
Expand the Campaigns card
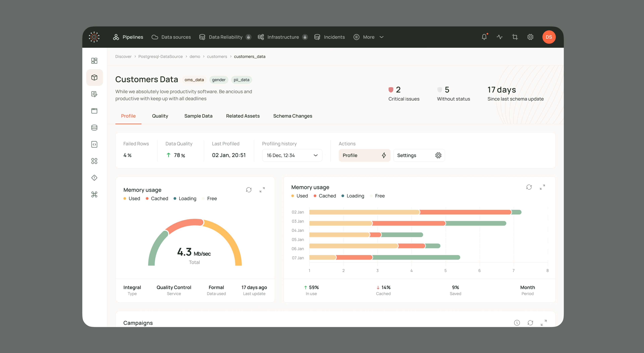pyautogui.click(x=544, y=323)
